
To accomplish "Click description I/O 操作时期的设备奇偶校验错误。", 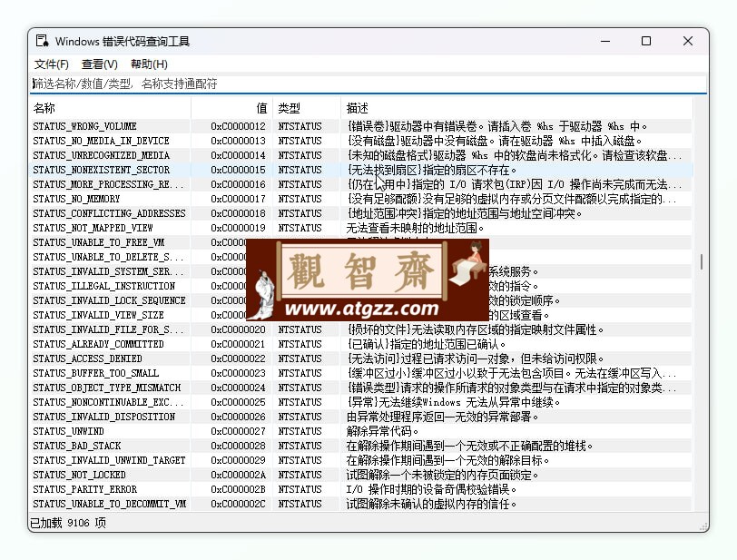I will coord(431,490).
